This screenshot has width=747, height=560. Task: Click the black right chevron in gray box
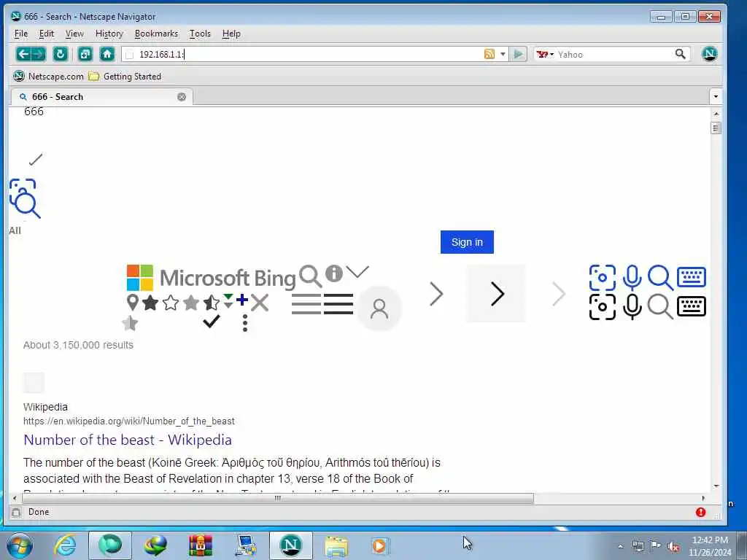(x=496, y=293)
